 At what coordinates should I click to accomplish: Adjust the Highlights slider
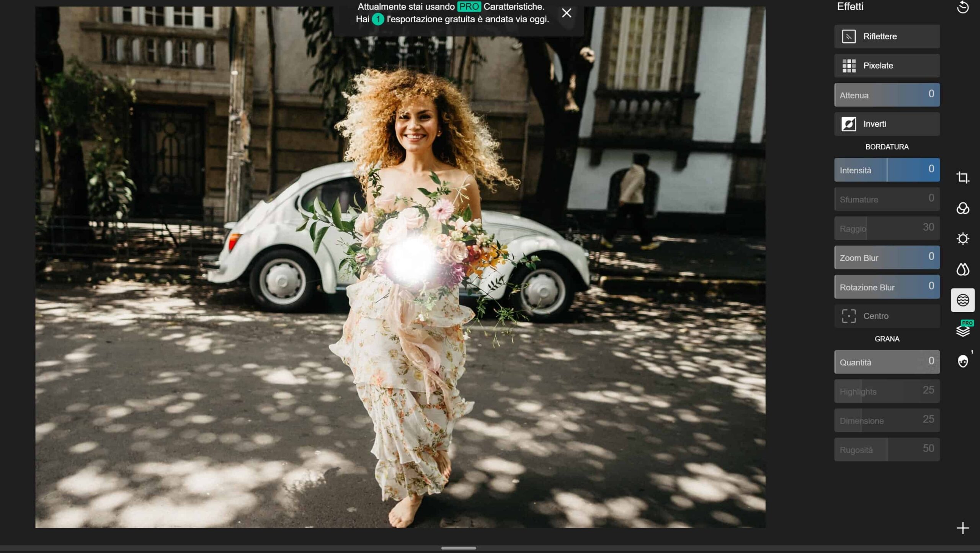point(887,391)
